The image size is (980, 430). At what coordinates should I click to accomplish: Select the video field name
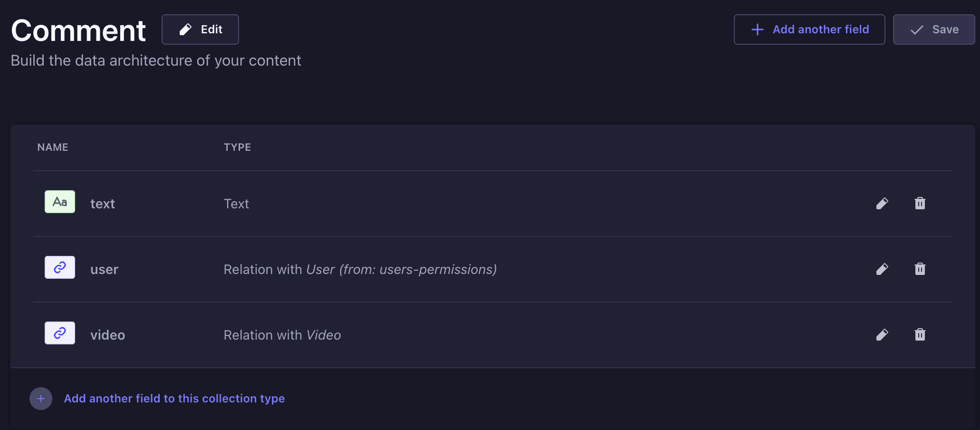[108, 335]
